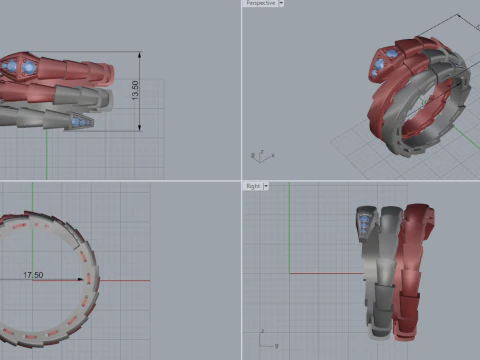This screenshot has height=360, width=480.
Task: Open the Perspective viewport title label
Action: point(261,3)
